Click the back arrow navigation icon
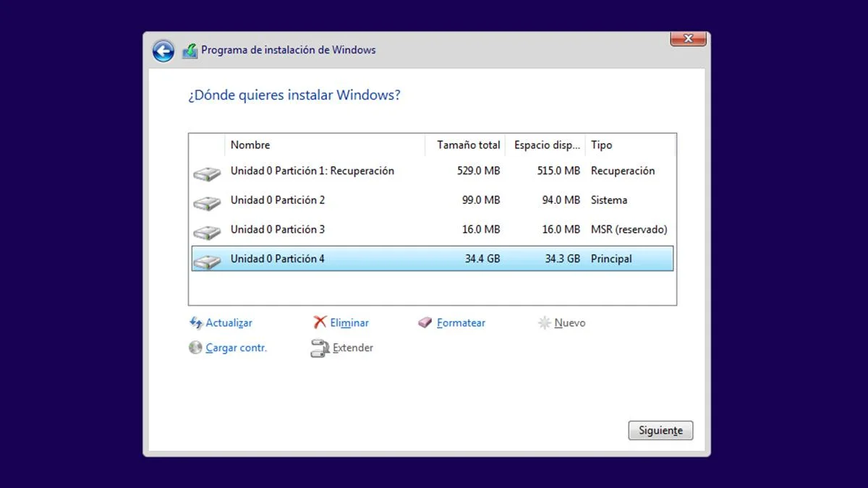 pos(163,51)
